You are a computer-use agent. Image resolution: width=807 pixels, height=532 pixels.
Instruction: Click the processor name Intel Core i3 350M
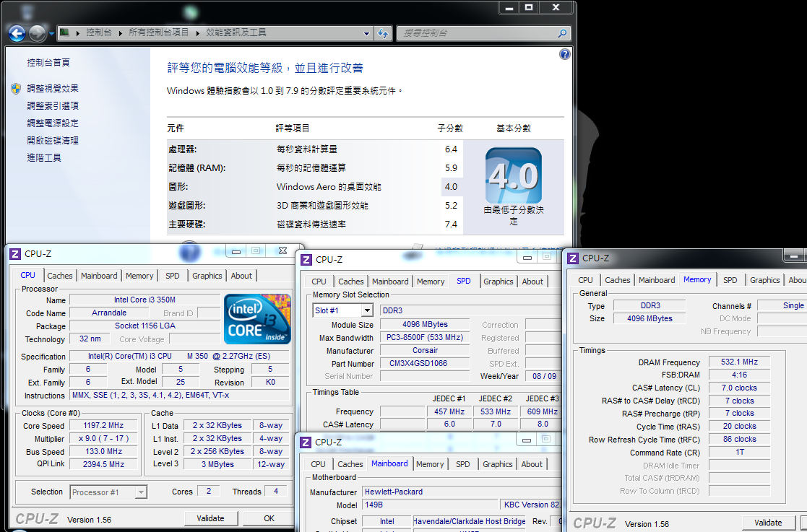point(144,300)
